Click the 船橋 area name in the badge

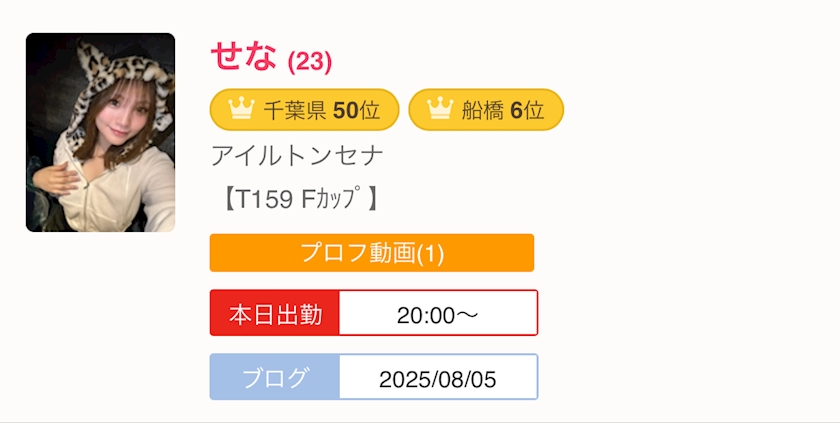pos(483,110)
